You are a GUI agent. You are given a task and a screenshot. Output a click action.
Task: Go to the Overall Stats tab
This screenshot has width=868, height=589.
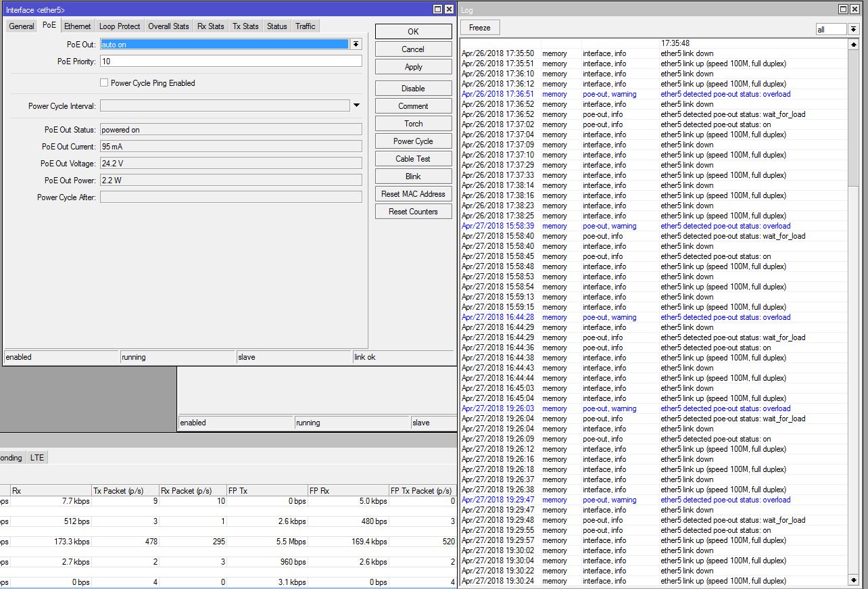point(168,26)
